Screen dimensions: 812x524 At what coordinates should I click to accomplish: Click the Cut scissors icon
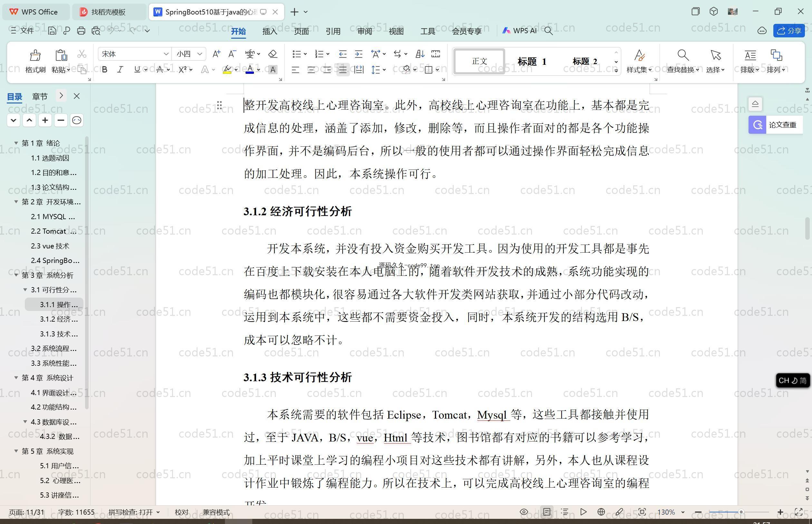[82, 54]
